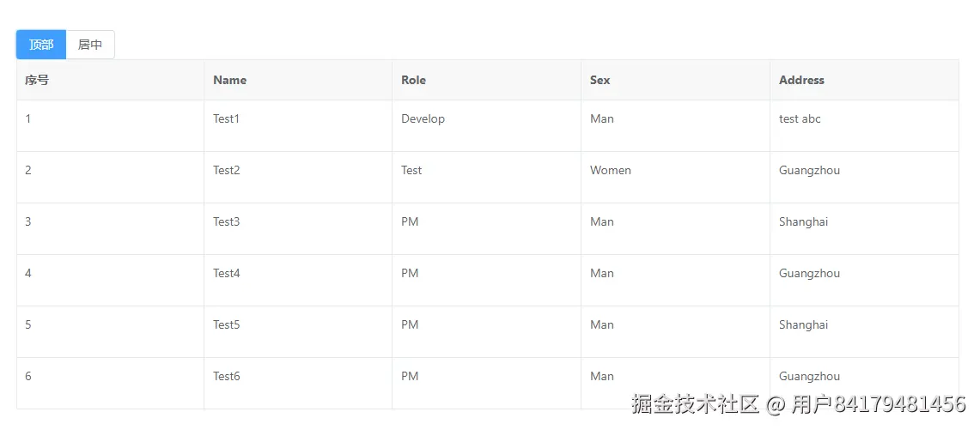Viewport: 980px width, 430px height.
Task: Click the Name column header
Action: point(229,80)
